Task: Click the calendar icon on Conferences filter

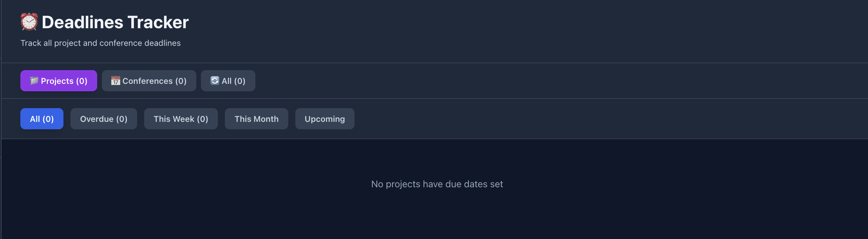Action: 116,81
